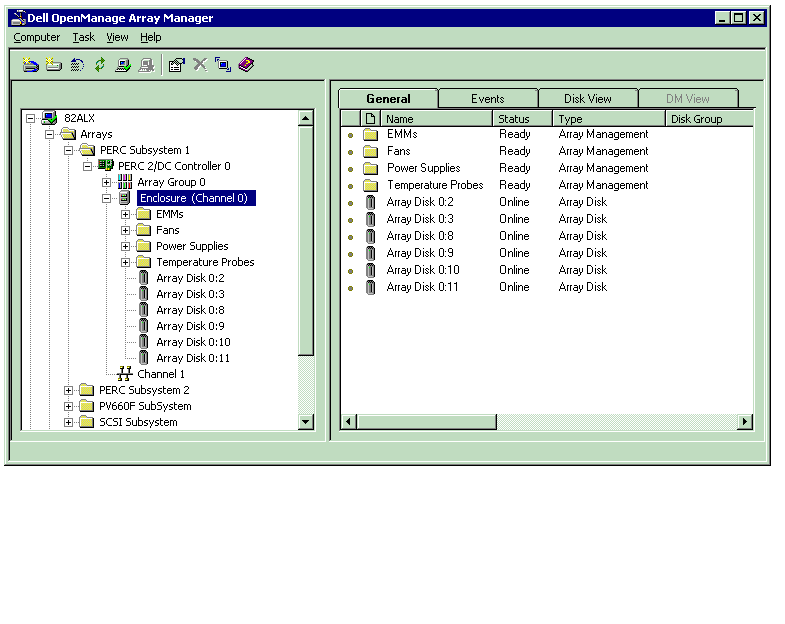785x624 pixels.
Task: Click the rescan toolbar icon with curved arrow
Action: pos(77,65)
